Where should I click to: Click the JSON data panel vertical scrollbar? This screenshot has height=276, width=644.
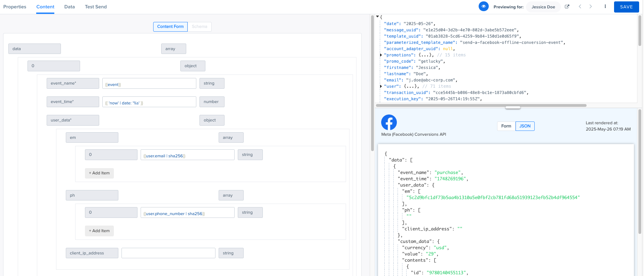639,31
